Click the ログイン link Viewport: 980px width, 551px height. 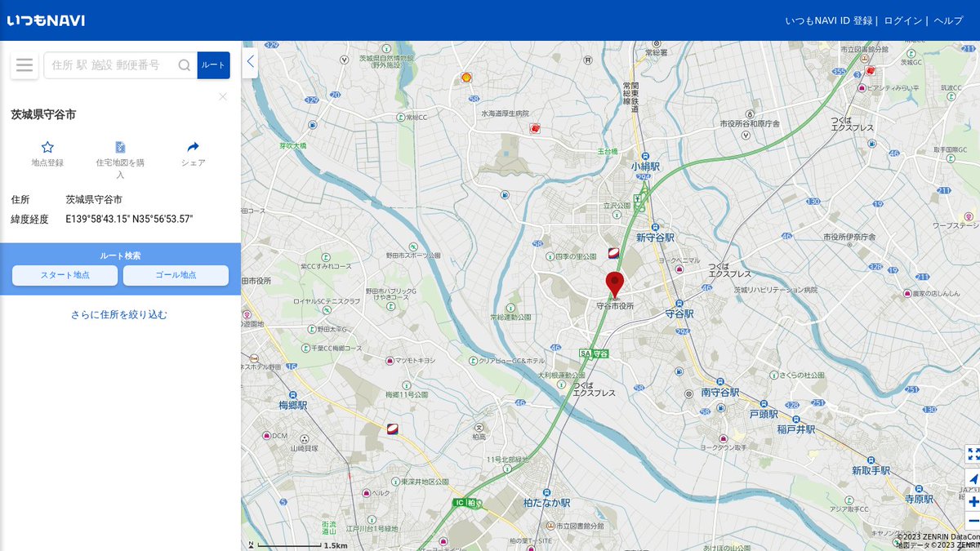(x=903, y=20)
